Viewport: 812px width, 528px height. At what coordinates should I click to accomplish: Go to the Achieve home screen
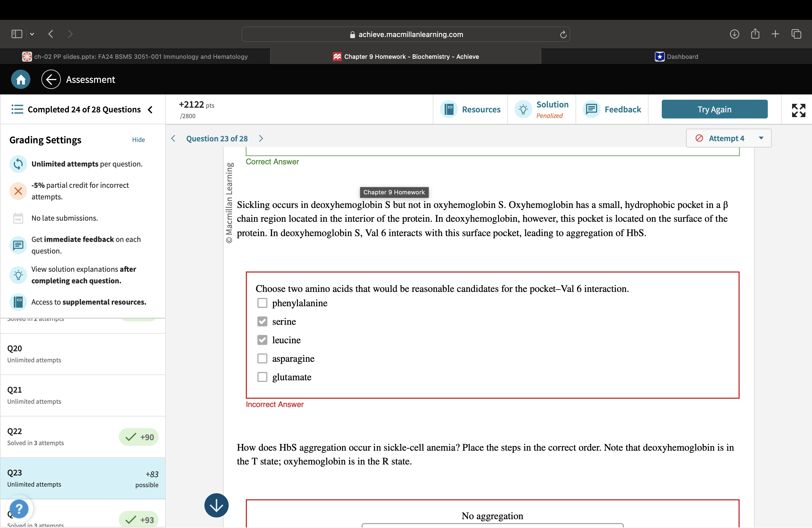pos(20,79)
